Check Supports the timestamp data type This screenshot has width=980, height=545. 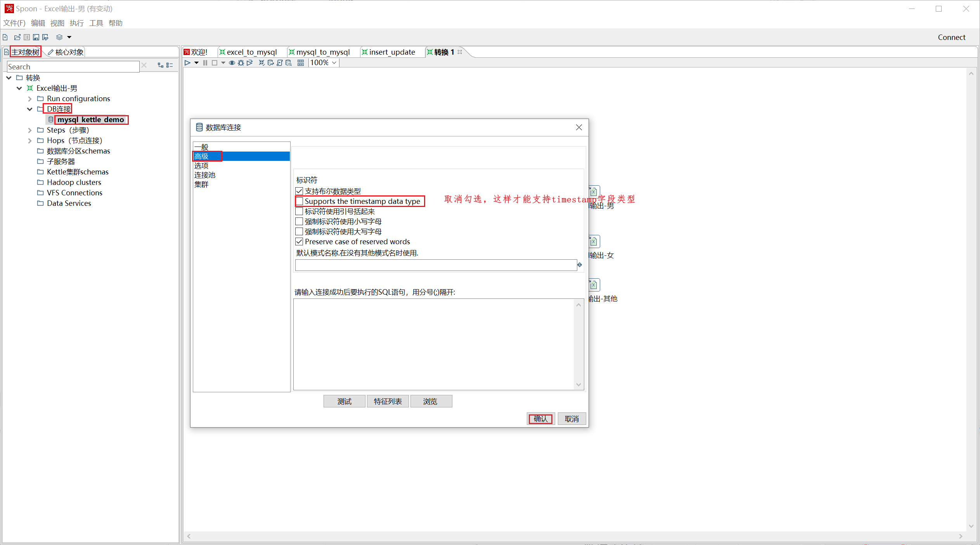(299, 201)
